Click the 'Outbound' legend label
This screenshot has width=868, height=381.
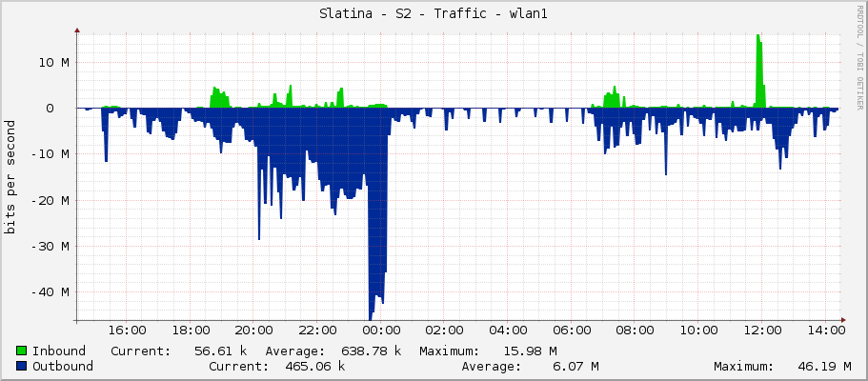pos(63,366)
